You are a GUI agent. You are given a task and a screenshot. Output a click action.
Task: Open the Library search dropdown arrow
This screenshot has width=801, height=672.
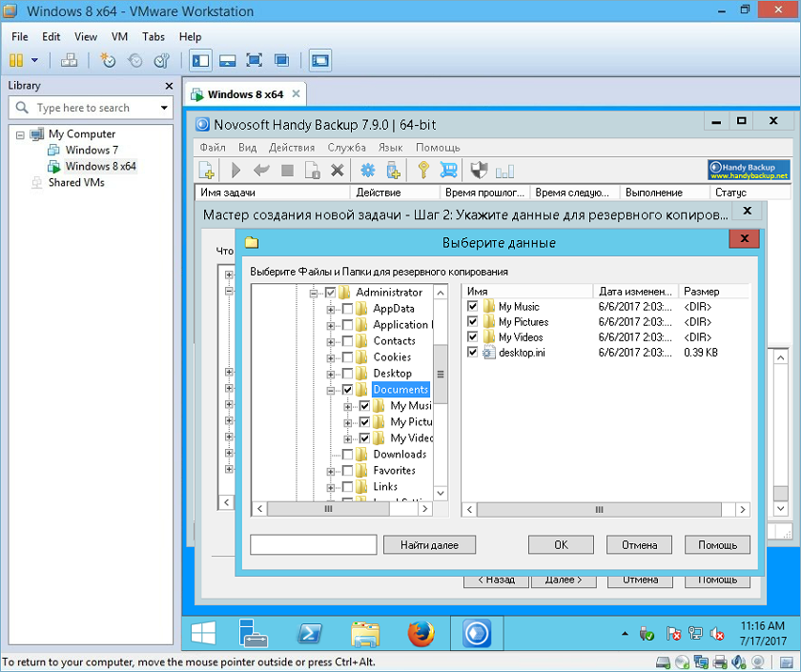coord(164,108)
